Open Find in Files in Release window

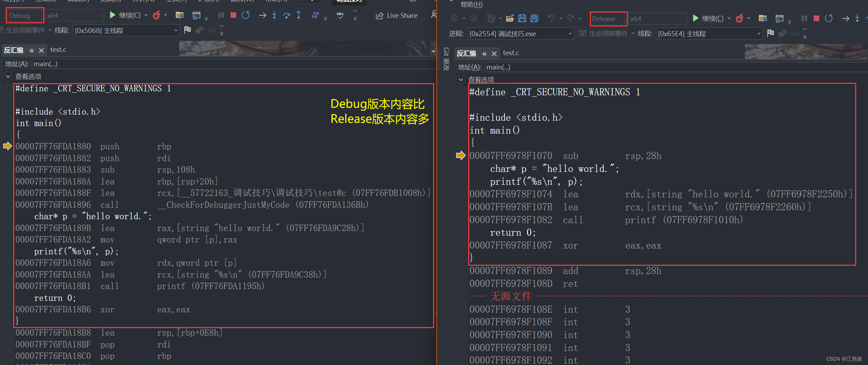763,18
